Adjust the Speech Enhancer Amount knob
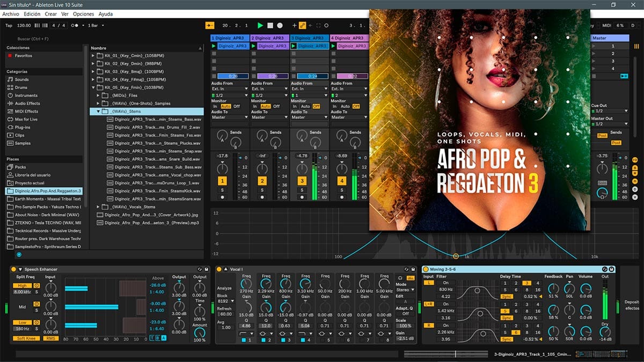Image resolution: width=644 pixels, height=362 pixels. point(200,333)
